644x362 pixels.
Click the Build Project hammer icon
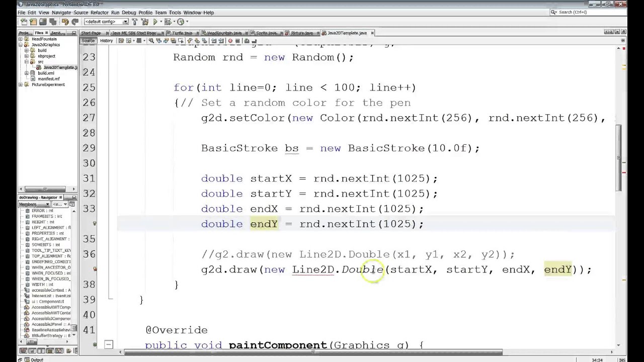coord(134,22)
